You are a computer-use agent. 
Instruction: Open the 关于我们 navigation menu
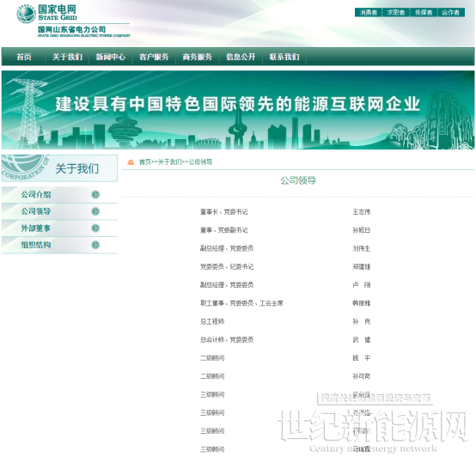pyautogui.click(x=67, y=57)
